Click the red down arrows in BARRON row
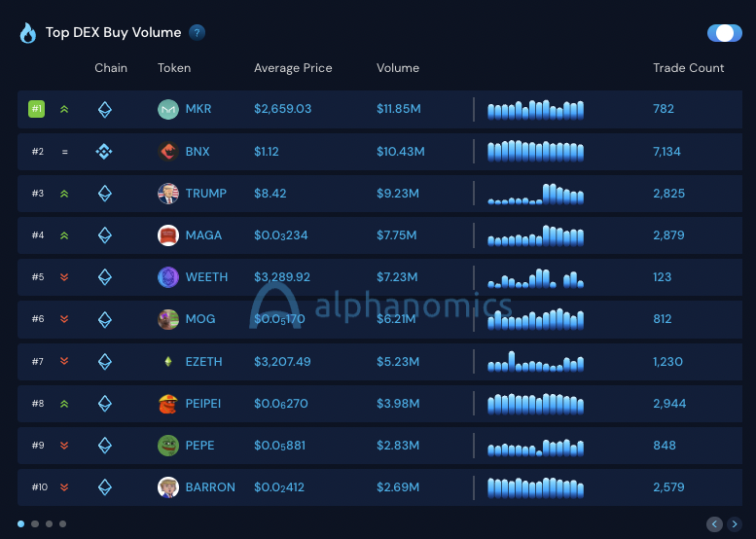Image resolution: width=756 pixels, height=539 pixels. coord(64,487)
